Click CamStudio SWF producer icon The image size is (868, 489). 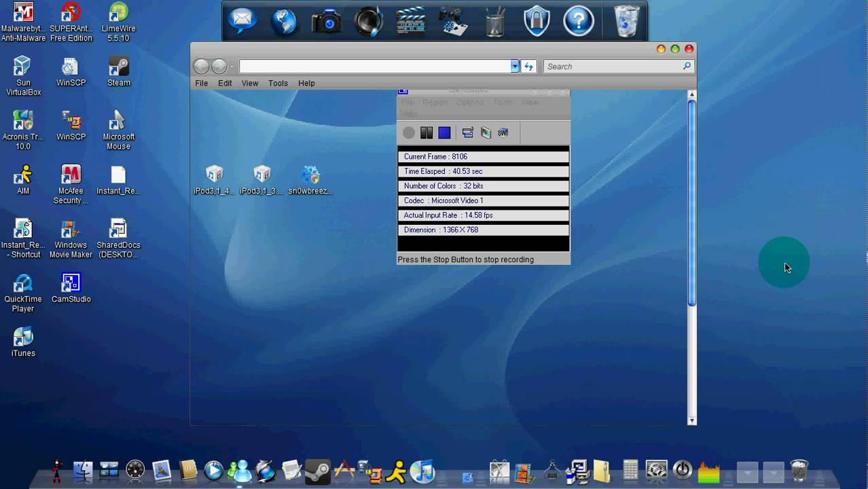pos(503,132)
